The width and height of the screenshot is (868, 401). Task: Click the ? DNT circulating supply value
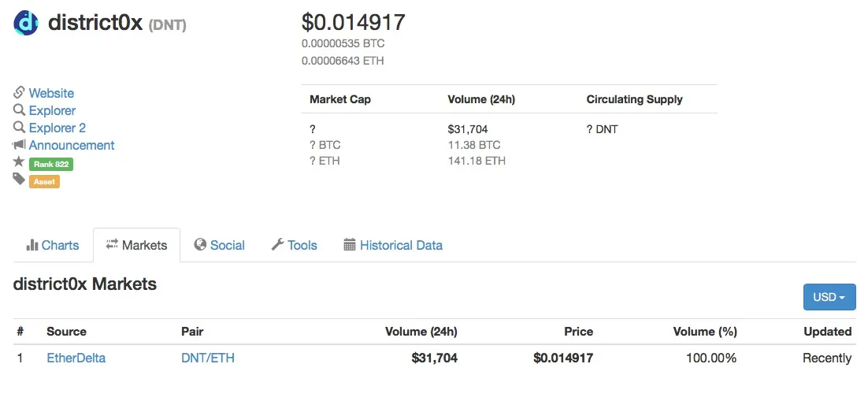click(x=603, y=129)
